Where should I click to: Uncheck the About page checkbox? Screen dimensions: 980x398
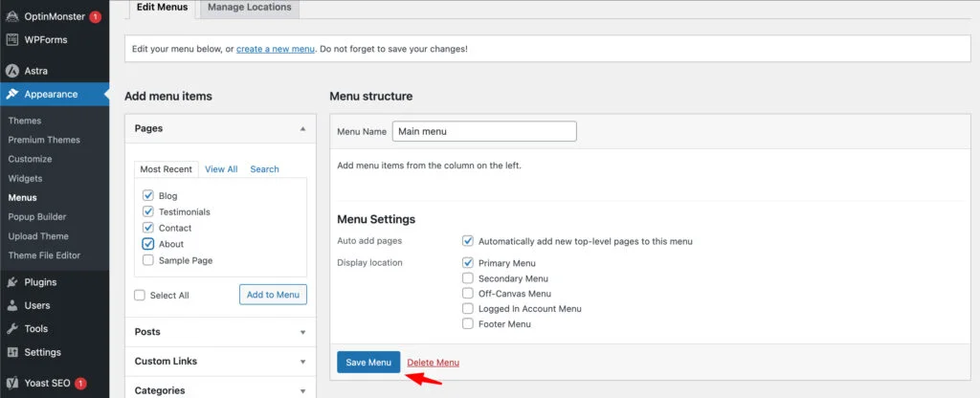pyautogui.click(x=148, y=244)
